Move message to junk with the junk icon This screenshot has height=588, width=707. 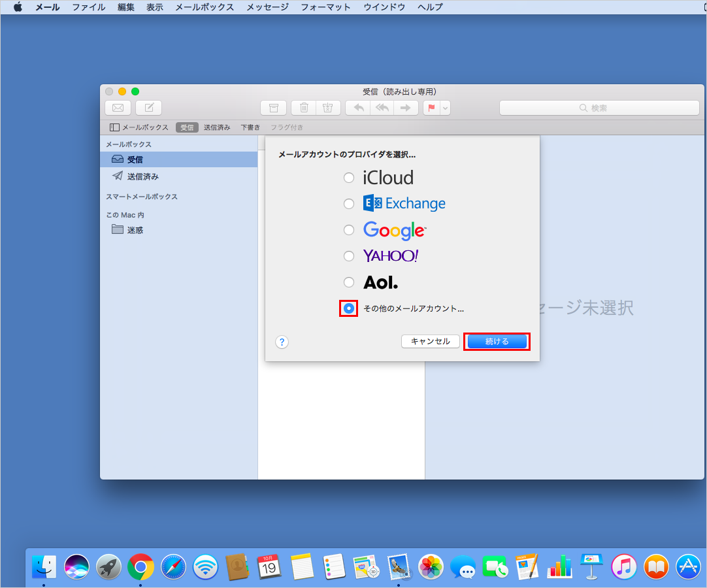pyautogui.click(x=327, y=107)
